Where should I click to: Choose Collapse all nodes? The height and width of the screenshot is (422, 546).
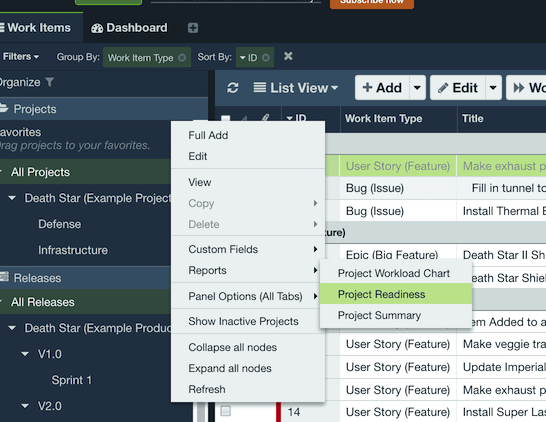click(x=248, y=347)
